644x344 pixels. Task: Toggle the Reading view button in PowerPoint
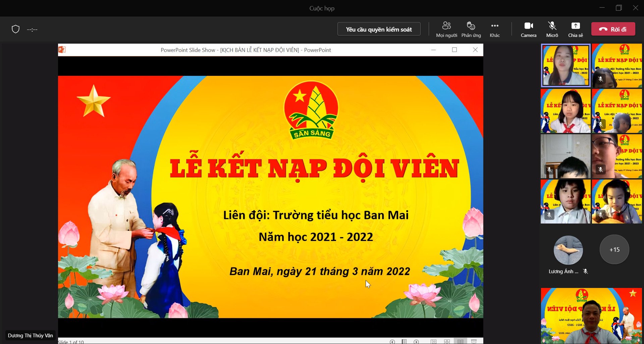(x=460, y=341)
